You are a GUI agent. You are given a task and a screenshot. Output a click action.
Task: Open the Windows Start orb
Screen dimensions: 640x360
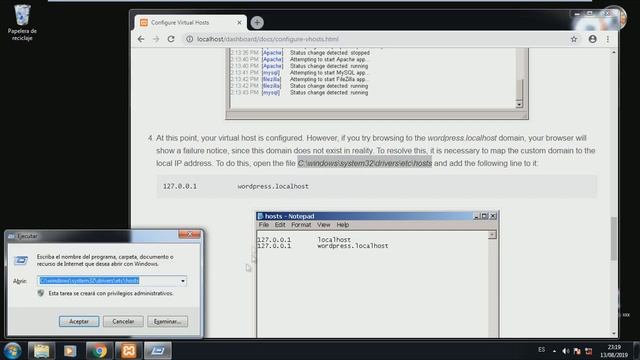(12, 351)
